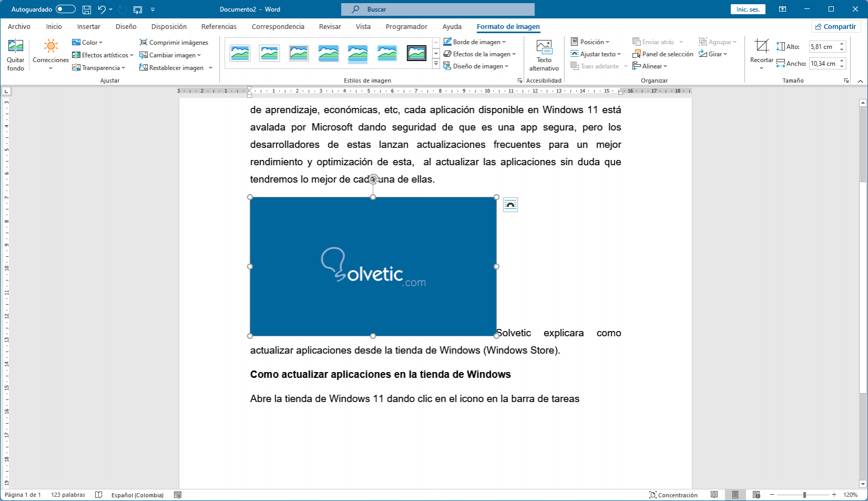Apply the black double-frame picture style
The width and height of the screenshot is (868, 501).
coord(417,53)
